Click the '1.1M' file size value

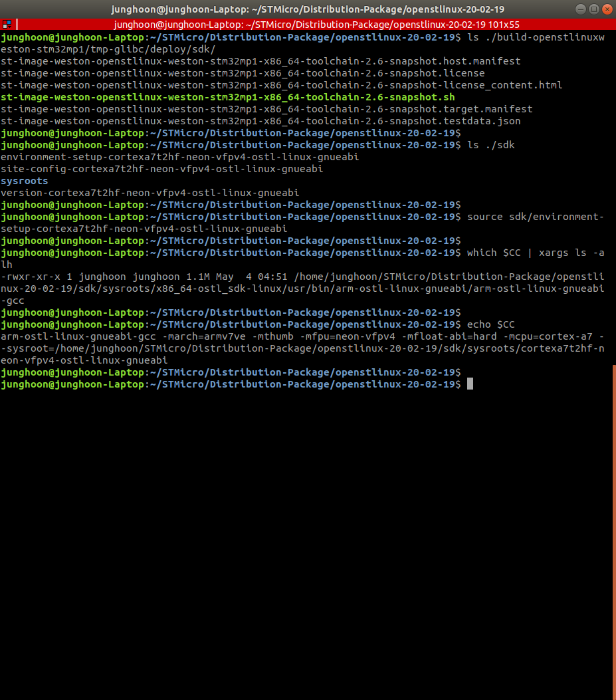[x=198, y=277]
